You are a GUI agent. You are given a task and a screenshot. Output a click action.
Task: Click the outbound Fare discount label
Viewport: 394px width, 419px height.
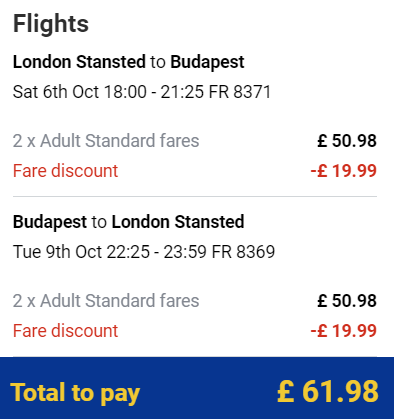click(65, 171)
